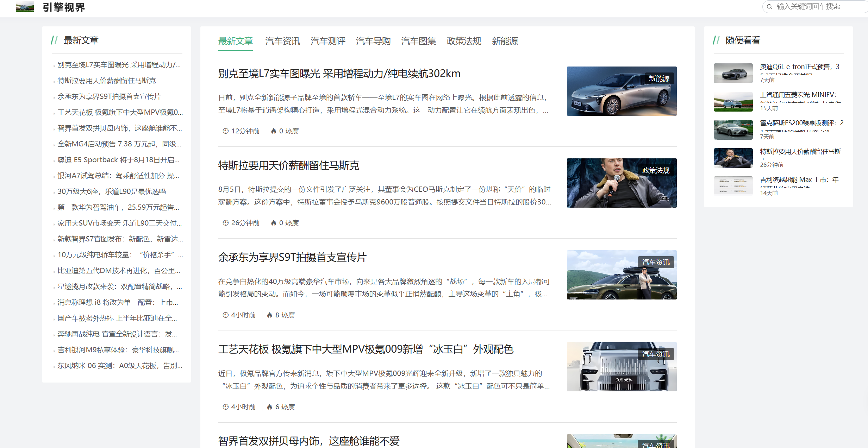868x448 pixels.
Task: Click the clock icon beside 26分钟前
Action: [x=225, y=223]
